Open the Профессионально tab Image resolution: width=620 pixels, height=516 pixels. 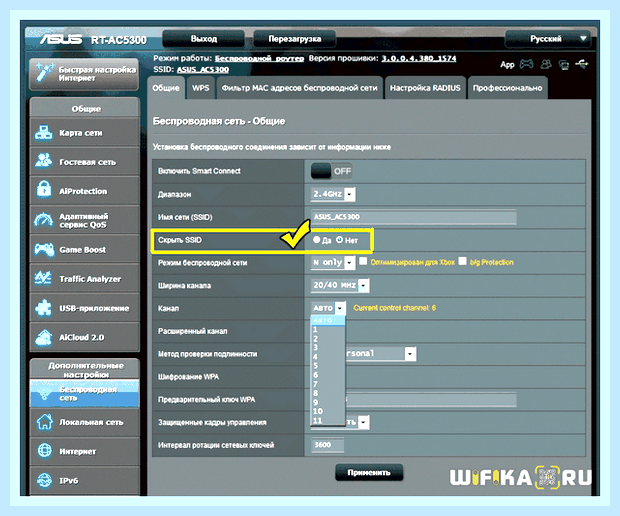(507, 88)
